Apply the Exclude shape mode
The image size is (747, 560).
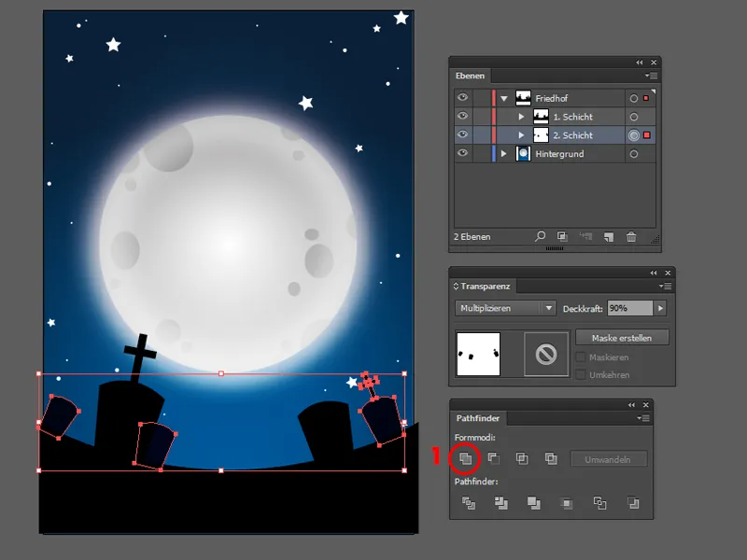point(551,458)
